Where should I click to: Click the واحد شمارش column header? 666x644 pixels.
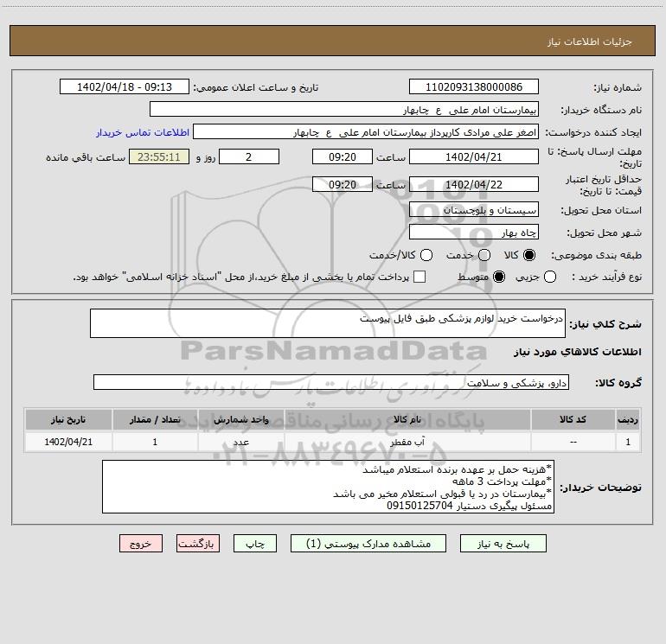[240, 419]
